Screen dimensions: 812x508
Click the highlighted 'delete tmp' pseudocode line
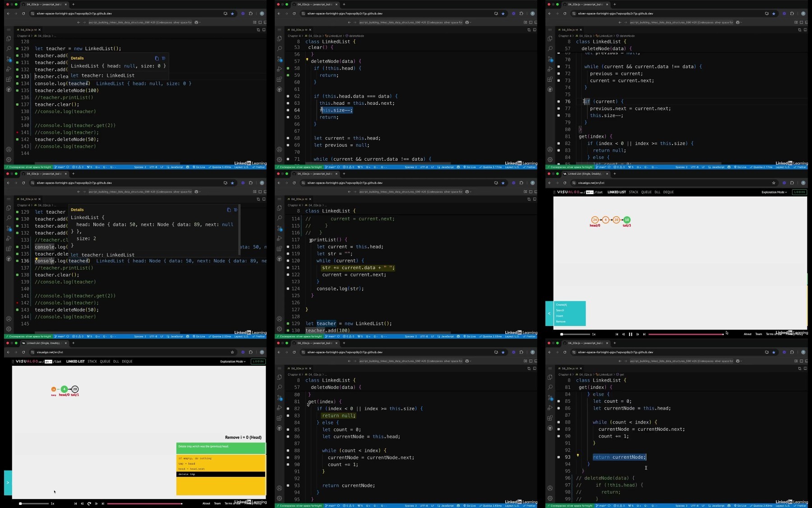(x=221, y=474)
